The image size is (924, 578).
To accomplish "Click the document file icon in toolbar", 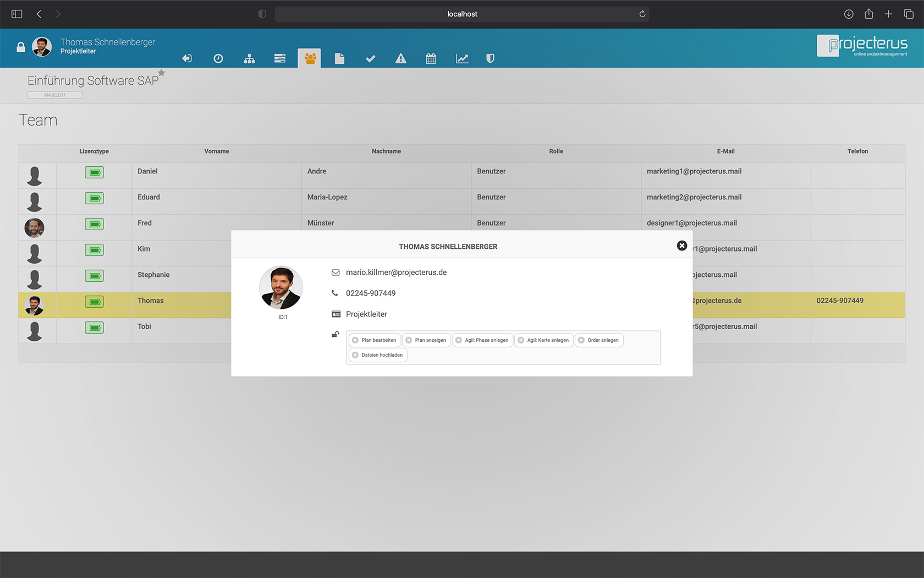I will pos(339,59).
